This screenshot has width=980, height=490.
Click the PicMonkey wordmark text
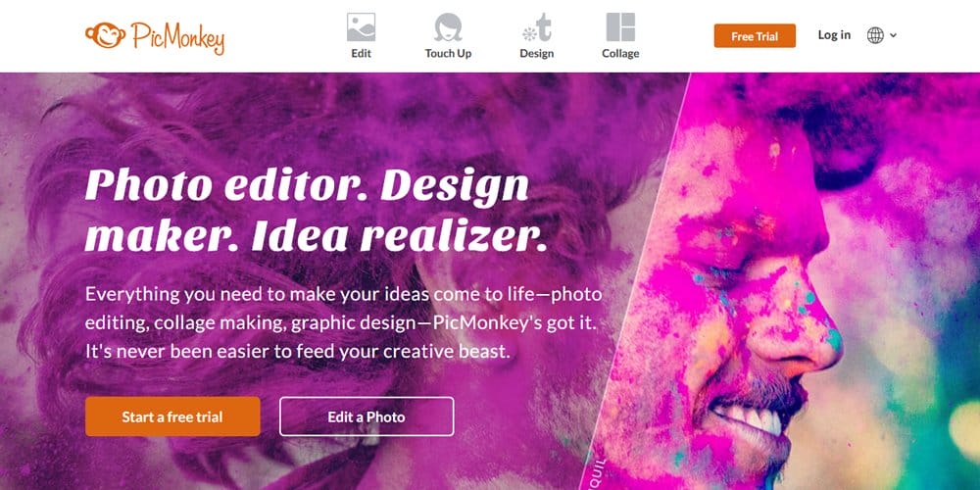pos(177,36)
